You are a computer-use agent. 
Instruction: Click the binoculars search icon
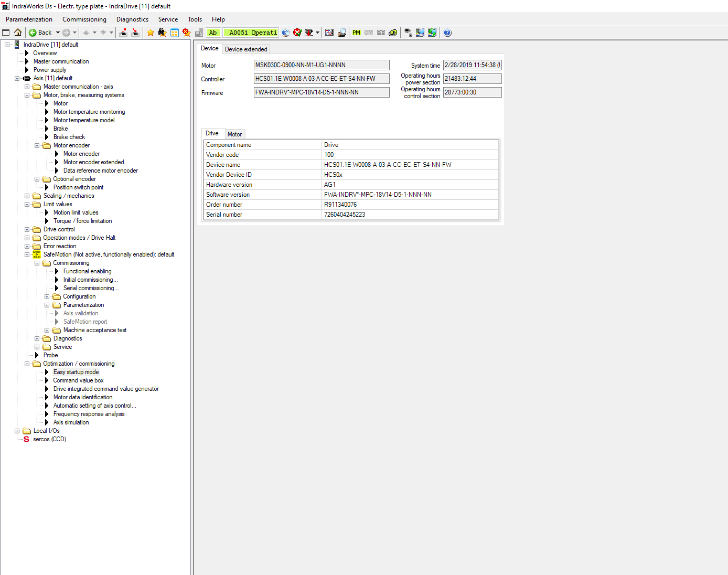162,33
